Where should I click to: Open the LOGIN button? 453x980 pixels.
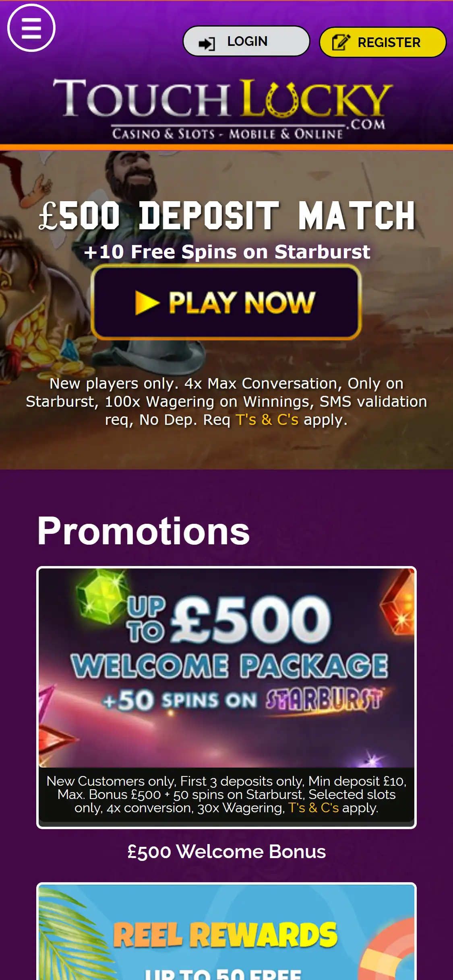coord(246,41)
